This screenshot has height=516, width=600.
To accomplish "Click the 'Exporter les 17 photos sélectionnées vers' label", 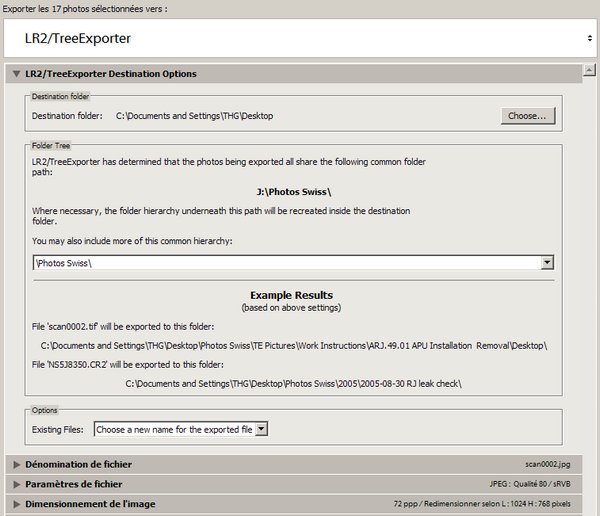I will tap(85, 9).
